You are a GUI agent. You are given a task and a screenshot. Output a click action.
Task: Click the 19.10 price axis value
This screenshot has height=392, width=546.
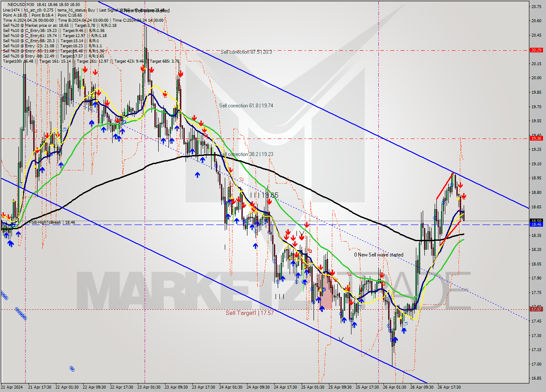[536, 164]
